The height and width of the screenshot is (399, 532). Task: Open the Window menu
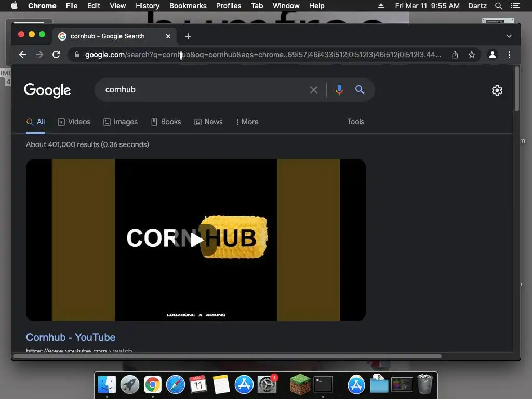(286, 6)
